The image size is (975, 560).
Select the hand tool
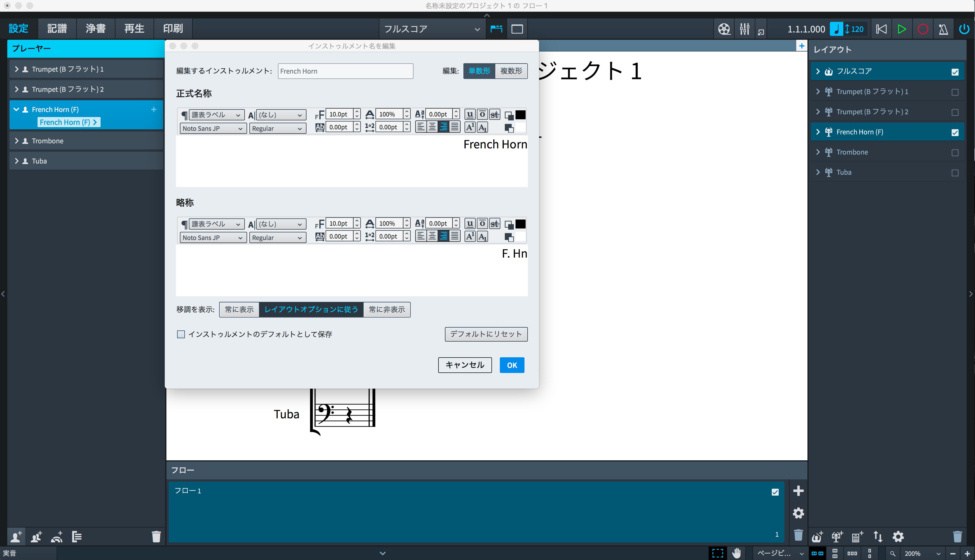(x=737, y=553)
